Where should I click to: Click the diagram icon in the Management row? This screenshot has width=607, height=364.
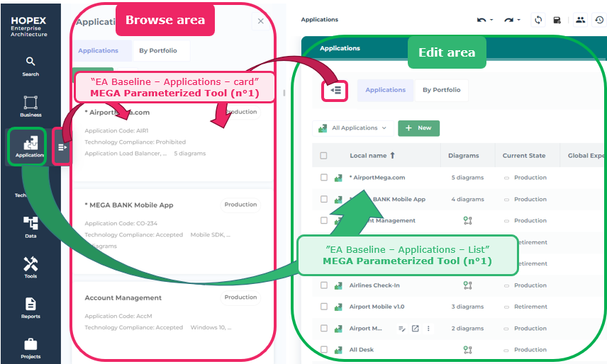(x=467, y=221)
